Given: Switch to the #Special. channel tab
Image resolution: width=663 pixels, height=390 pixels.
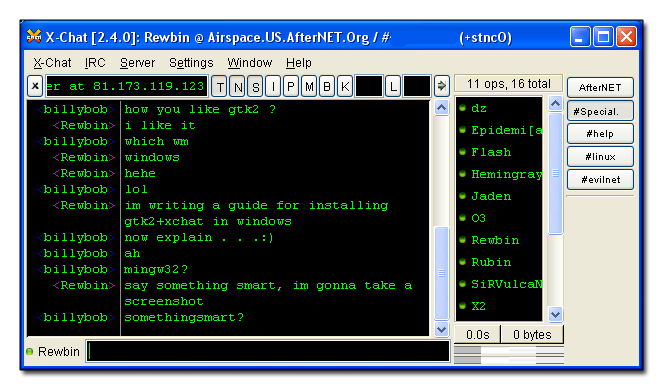Looking at the screenshot, I should (600, 111).
